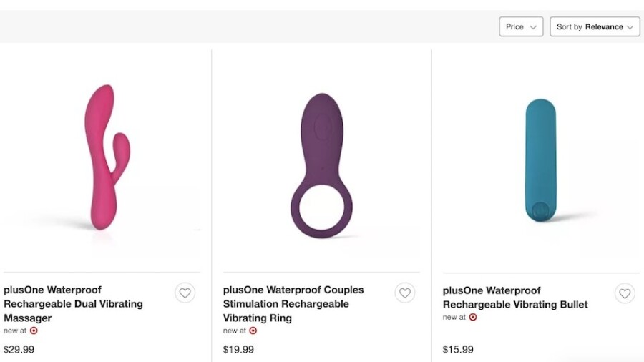Open the pink dual massager product image
644x362 pixels.
[x=107, y=157]
